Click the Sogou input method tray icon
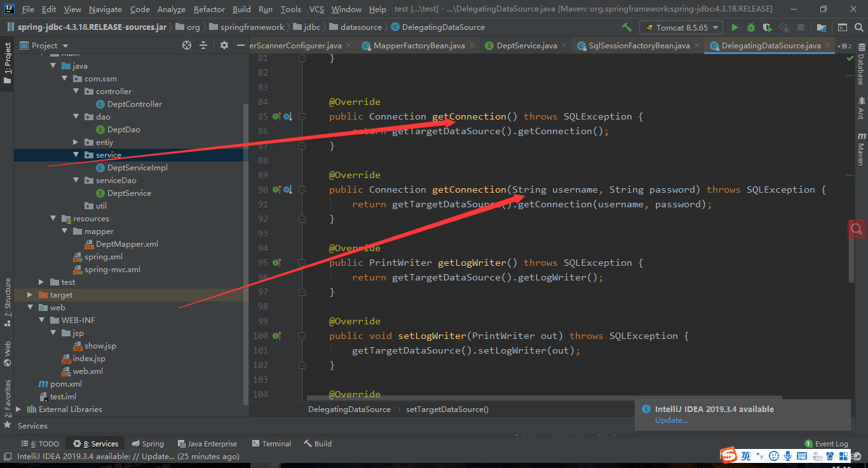Viewport: 868px width, 468px height. pyautogui.click(x=728, y=455)
